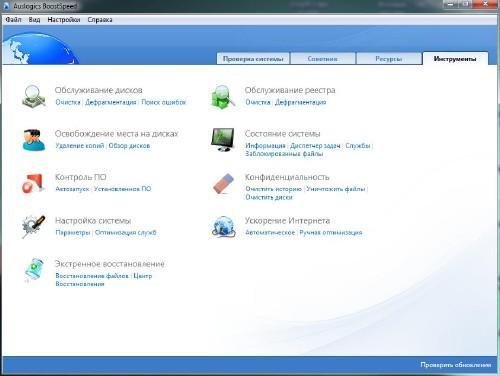Switch to the Проверка системы tab
Screen dimensions: 500x376
pyautogui.click(x=253, y=59)
